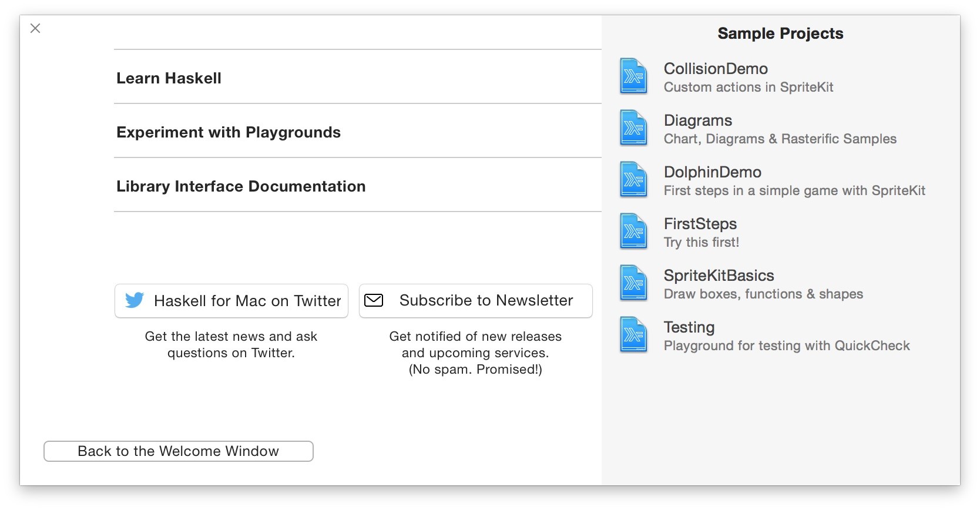Close the window with the X button
This screenshot has height=510, width=980.
coord(35,28)
